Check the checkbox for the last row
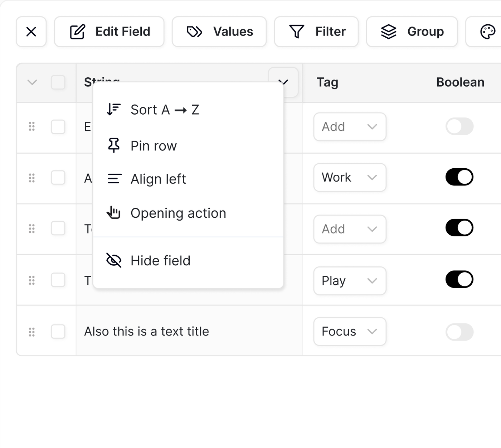The image size is (501, 448). (58, 332)
